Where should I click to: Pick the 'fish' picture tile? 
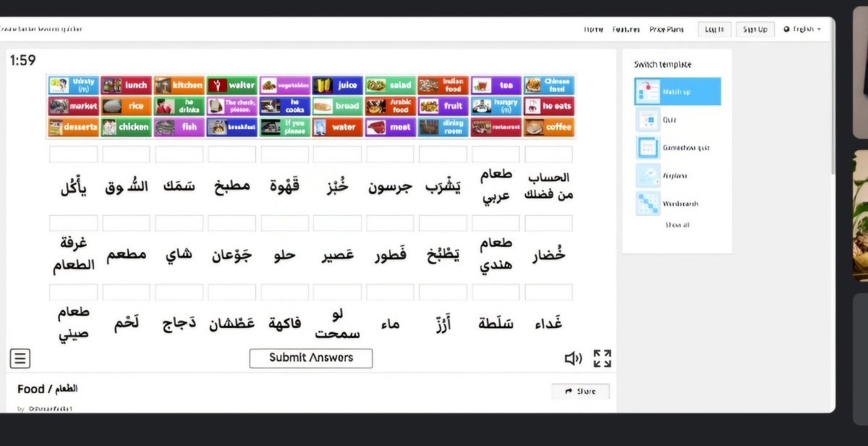click(179, 127)
